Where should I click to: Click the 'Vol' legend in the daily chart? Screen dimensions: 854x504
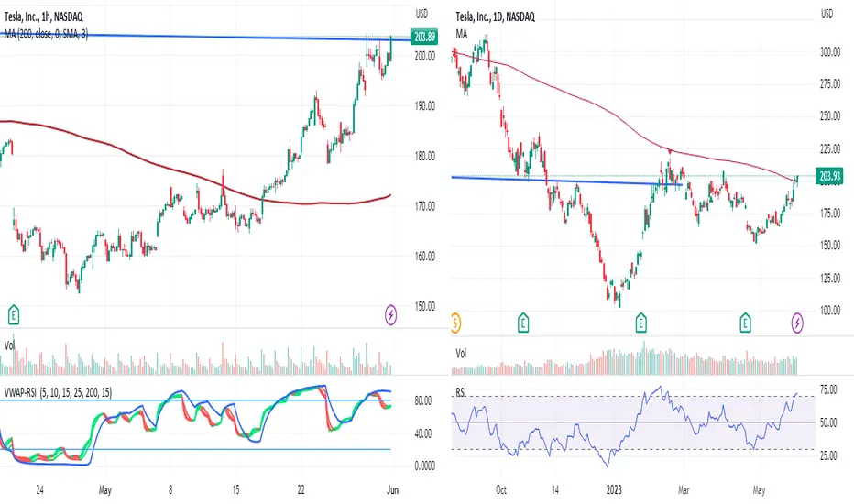coord(461,354)
